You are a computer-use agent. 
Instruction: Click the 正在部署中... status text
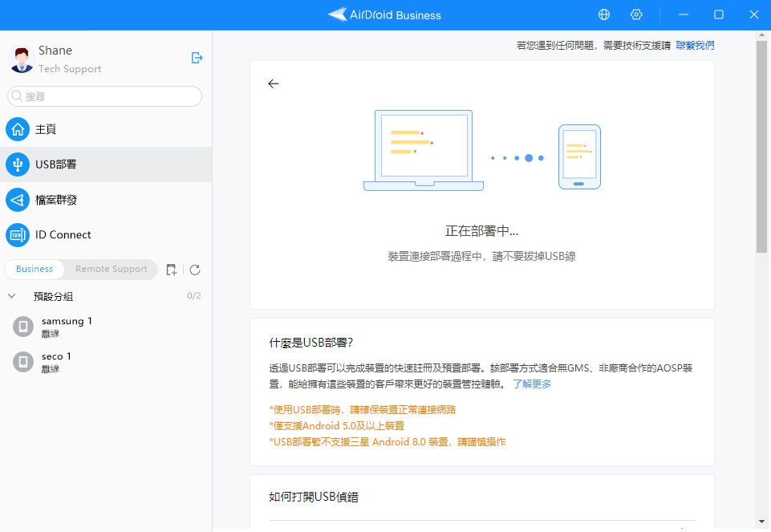(x=482, y=231)
